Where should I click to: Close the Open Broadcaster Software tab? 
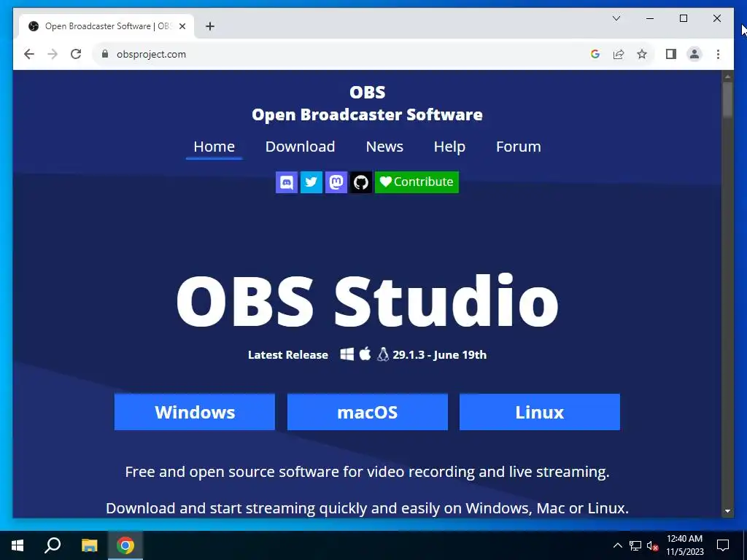click(182, 26)
